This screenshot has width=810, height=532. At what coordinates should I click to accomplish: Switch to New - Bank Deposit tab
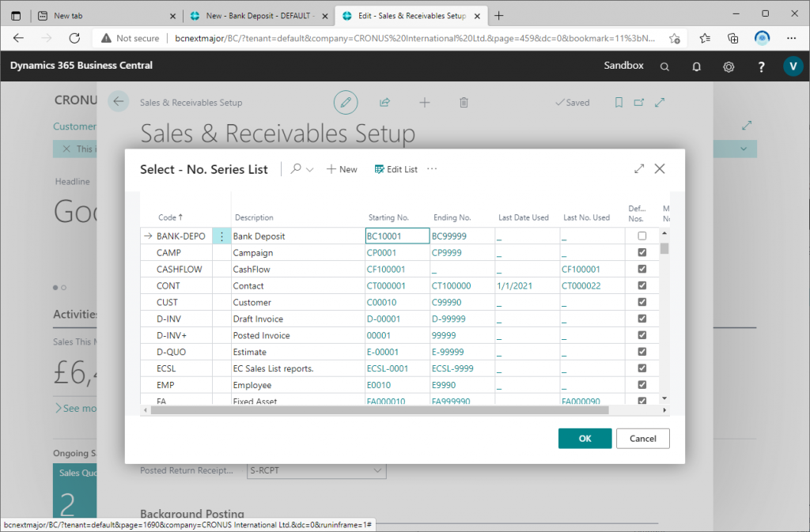259,16
